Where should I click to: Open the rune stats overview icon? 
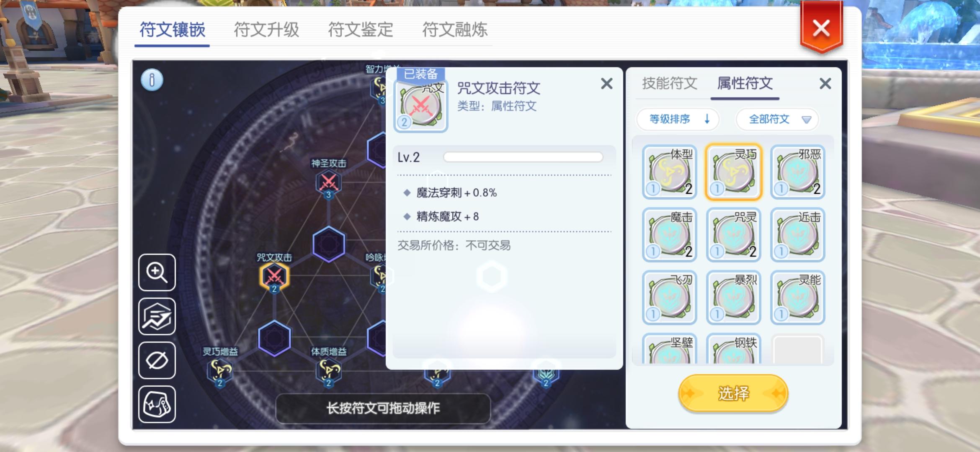[x=157, y=316]
